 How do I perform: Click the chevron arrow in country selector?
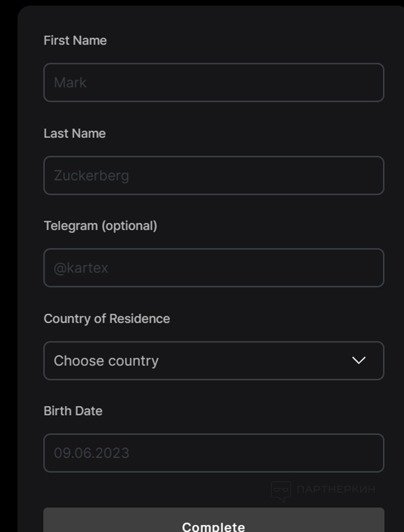pyautogui.click(x=359, y=360)
